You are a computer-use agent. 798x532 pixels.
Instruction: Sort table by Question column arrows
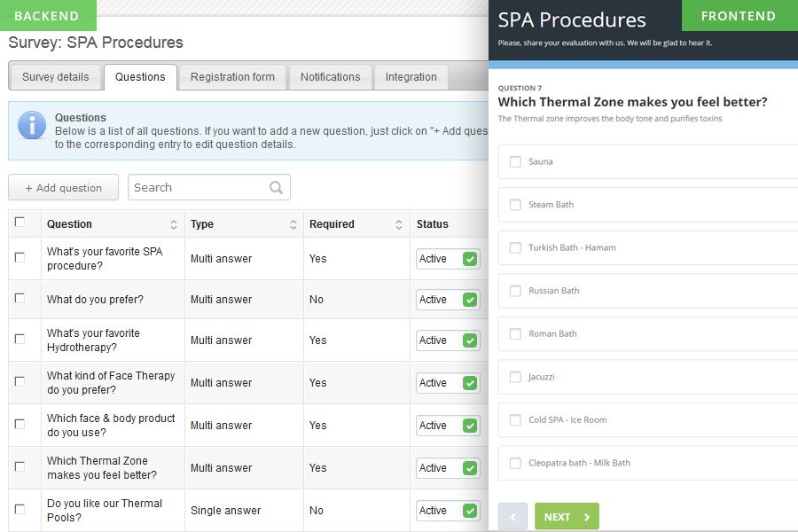(x=174, y=224)
